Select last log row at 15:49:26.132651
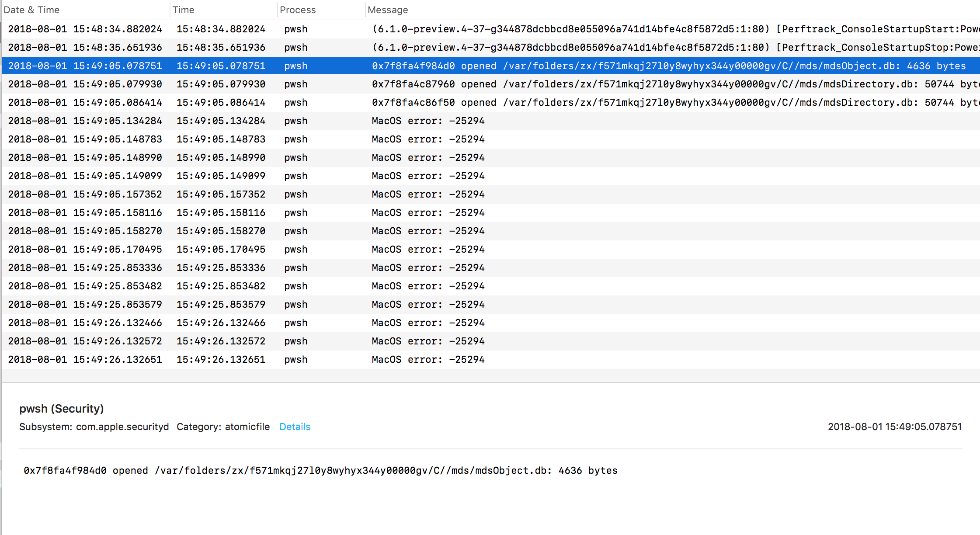This screenshot has height=535, width=980. point(428,359)
